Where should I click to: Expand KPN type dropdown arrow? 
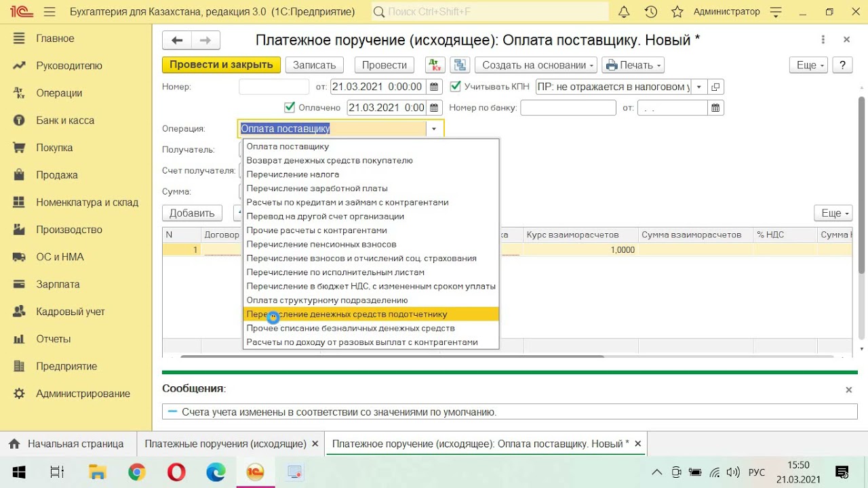point(699,87)
